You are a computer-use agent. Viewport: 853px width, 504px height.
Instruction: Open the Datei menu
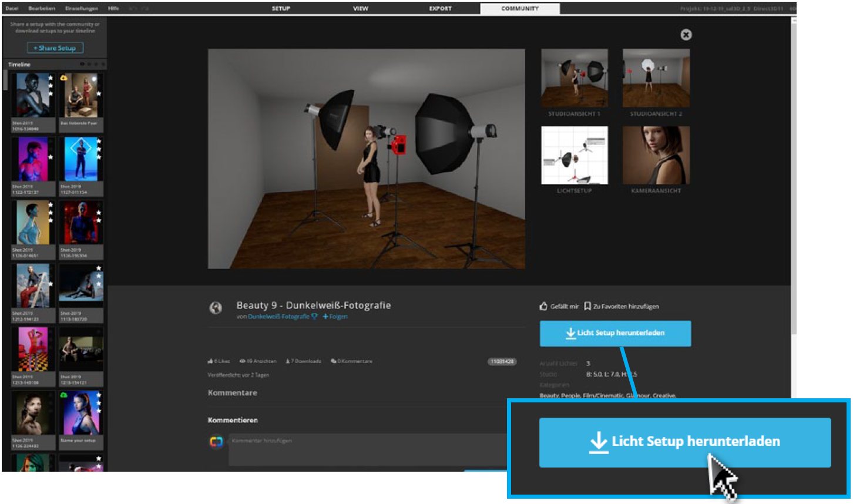pyautogui.click(x=12, y=8)
